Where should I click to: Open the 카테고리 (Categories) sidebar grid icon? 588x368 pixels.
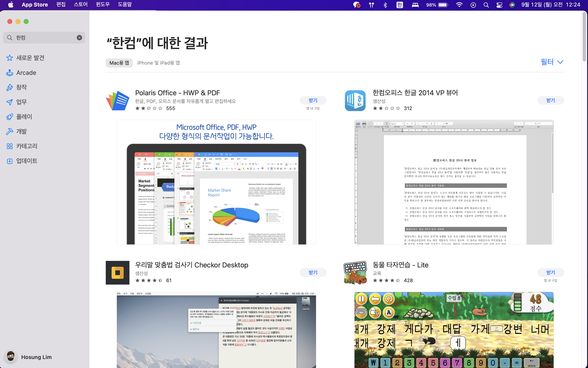point(9,146)
